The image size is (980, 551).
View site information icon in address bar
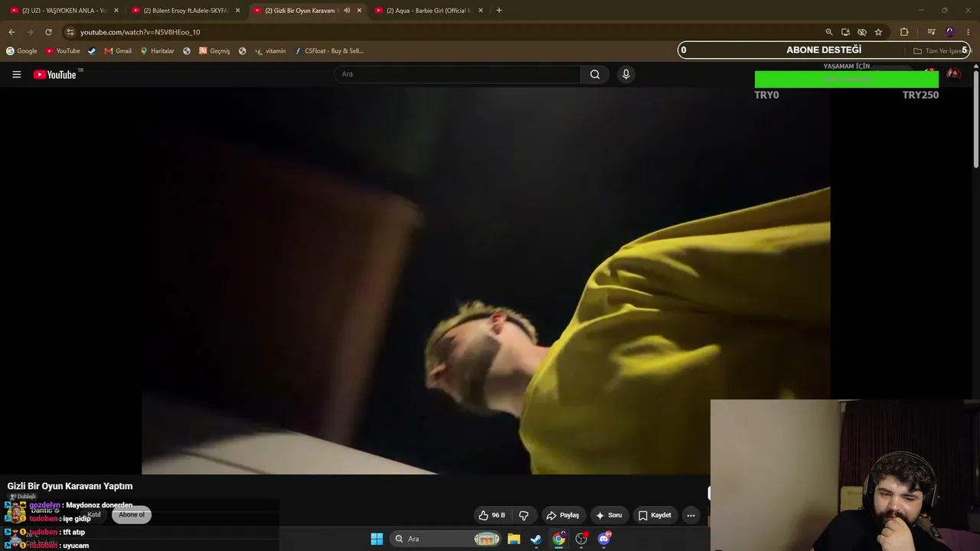(x=70, y=32)
